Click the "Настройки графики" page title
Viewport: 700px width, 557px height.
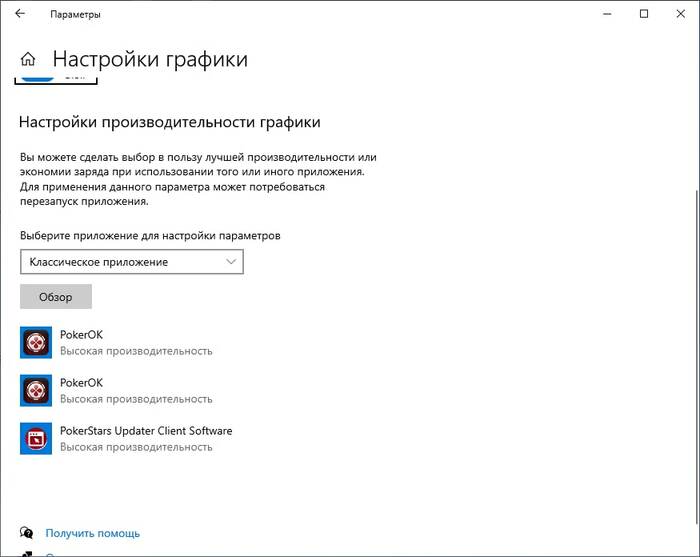[x=150, y=59]
